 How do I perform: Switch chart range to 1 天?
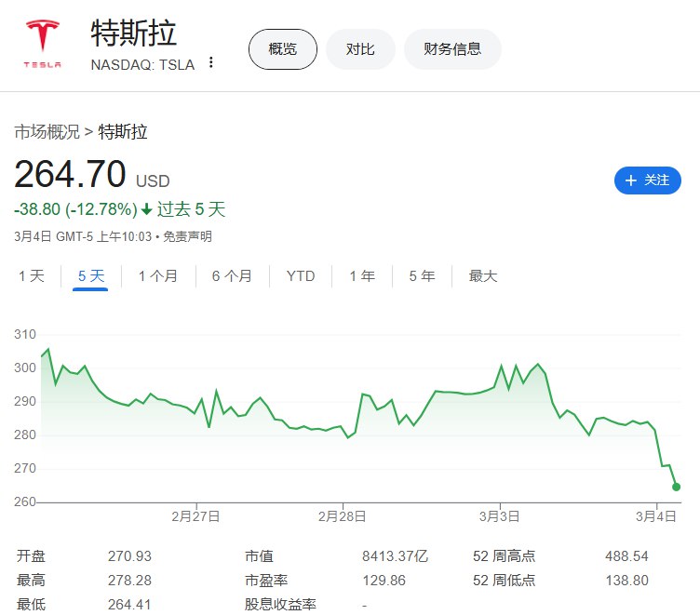click(32, 276)
